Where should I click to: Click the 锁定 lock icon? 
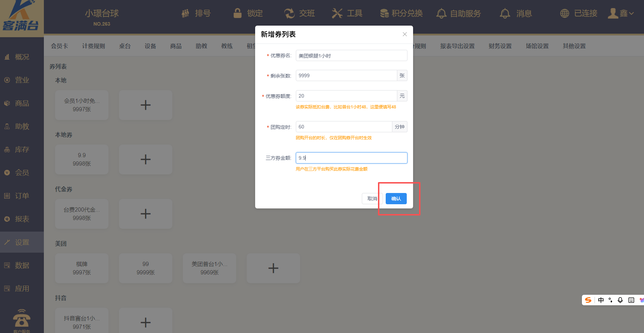coord(238,13)
